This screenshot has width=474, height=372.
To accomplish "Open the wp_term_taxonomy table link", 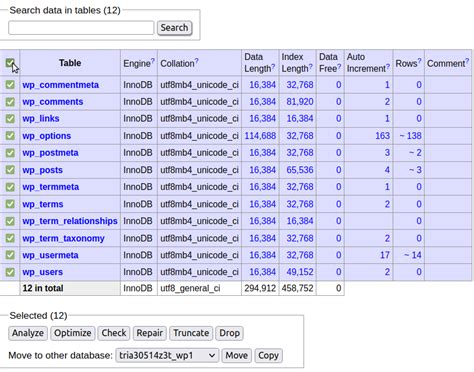I will point(63,238).
